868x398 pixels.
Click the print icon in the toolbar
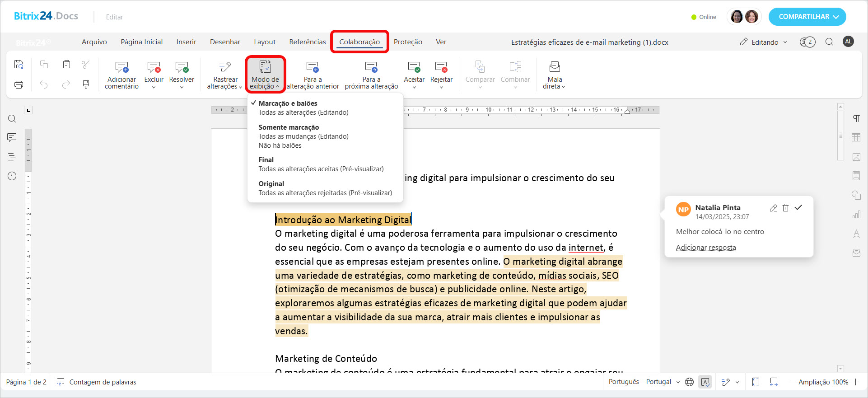[x=19, y=84]
